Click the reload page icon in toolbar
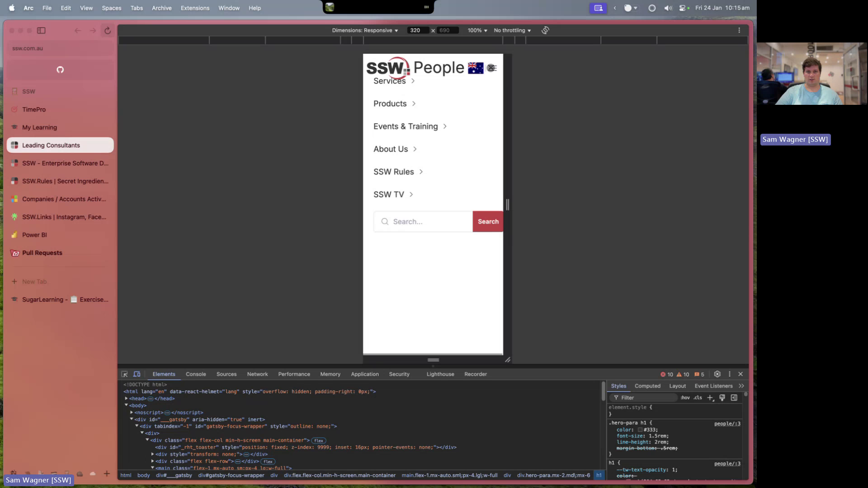 tap(107, 30)
